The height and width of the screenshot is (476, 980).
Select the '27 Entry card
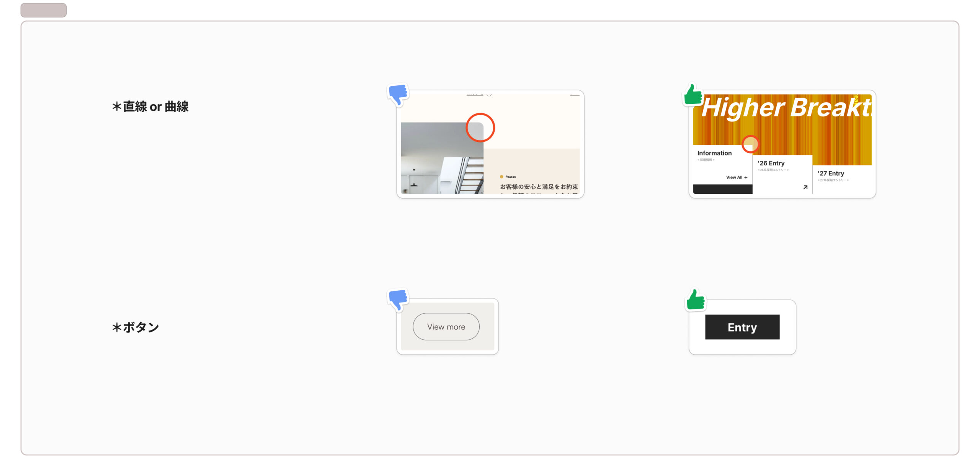pyautogui.click(x=842, y=180)
